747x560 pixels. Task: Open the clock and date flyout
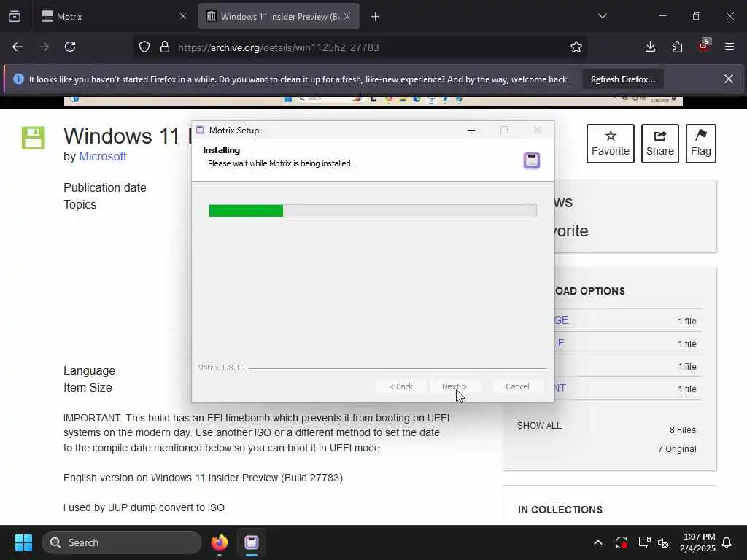pos(697,542)
